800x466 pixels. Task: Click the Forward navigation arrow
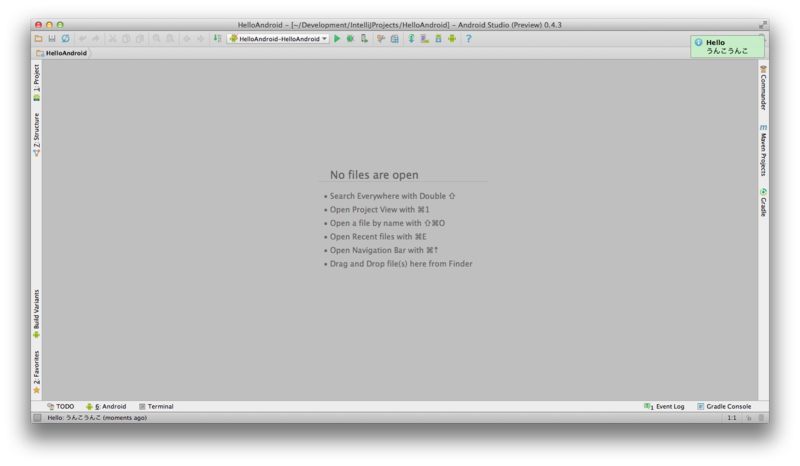(x=201, y=39)
